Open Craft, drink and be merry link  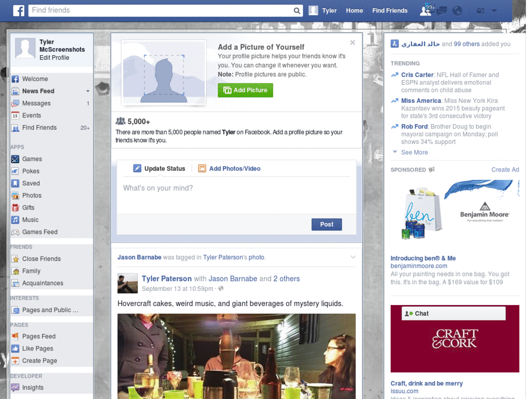tap(427, 383)
